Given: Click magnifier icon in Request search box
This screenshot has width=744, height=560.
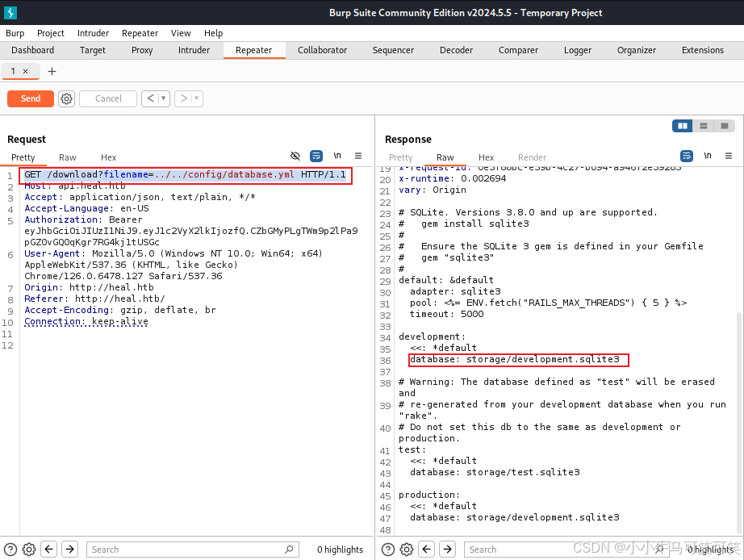Looking at the screenshot, I should (289, 550).
